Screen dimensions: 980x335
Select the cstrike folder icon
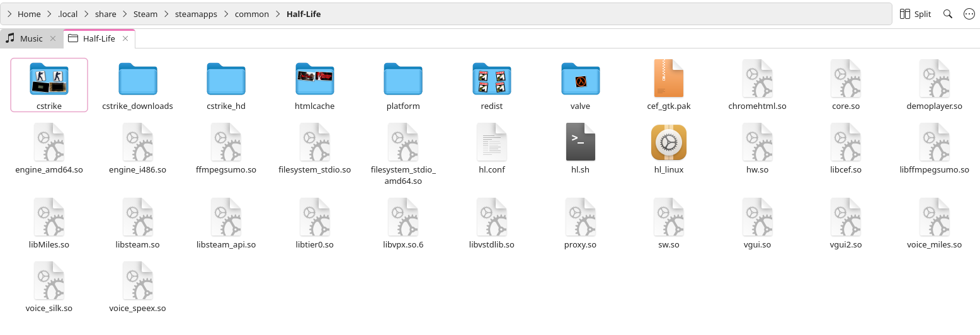[x=49, y=79]
